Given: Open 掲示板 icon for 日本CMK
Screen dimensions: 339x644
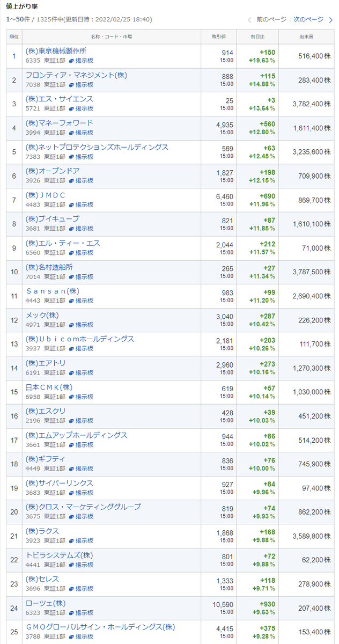Looking at the screenshot, I should [71, 397].
